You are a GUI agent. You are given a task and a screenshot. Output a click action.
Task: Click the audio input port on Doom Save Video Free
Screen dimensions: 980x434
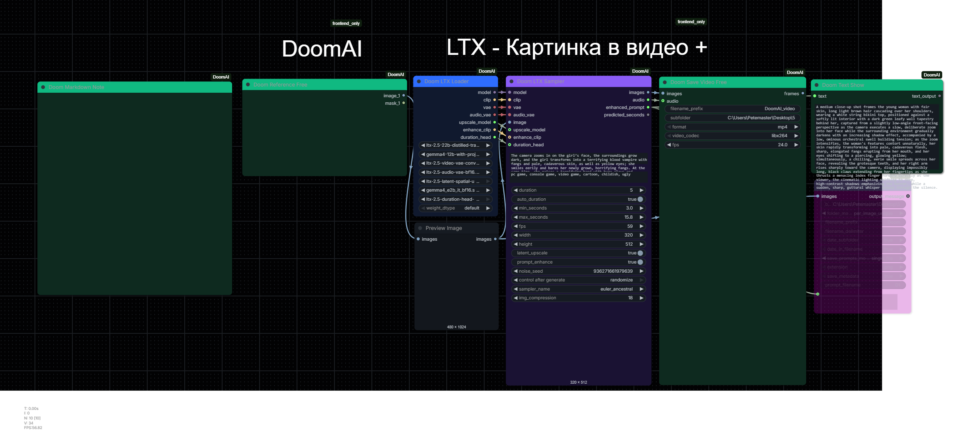click(663, 101)
